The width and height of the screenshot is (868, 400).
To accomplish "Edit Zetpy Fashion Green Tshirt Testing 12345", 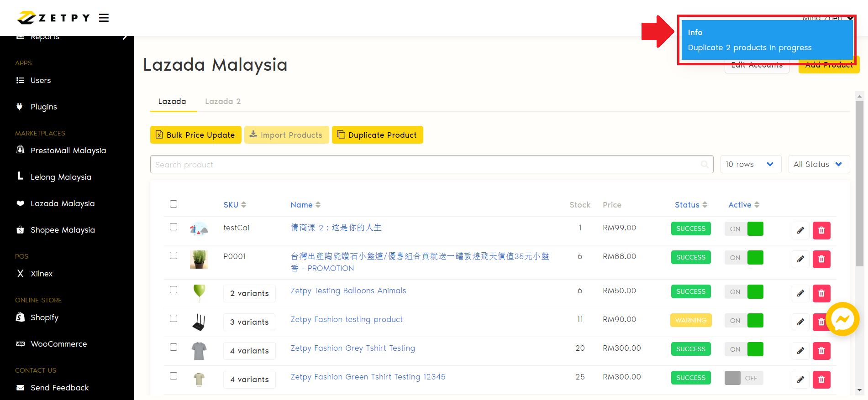I will (x=800, y=379).
